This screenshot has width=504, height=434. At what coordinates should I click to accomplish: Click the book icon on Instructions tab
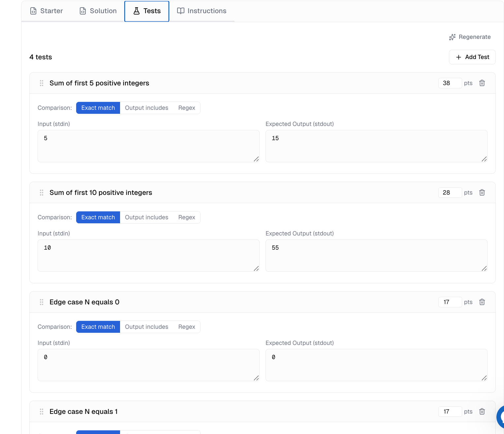pos(180,11)
